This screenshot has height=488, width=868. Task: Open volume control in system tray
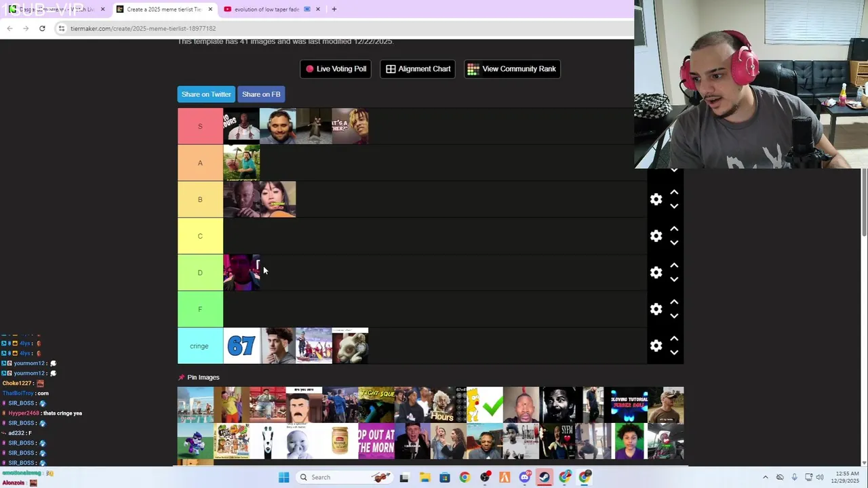coord(820,477)
